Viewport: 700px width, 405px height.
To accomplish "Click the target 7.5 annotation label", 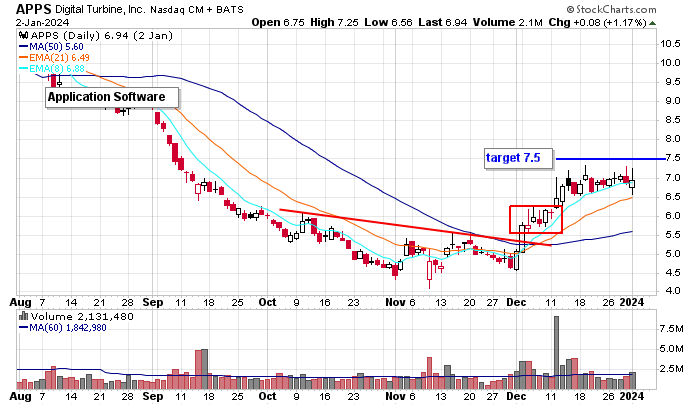I will (x=518, y=158).
